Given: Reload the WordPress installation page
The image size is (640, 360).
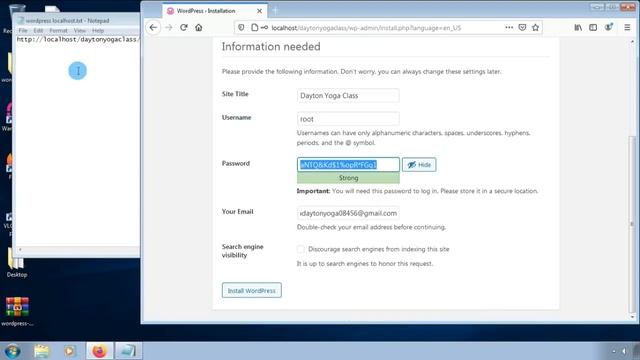Looking at the screenshot, I should click(x=184, y=27).
